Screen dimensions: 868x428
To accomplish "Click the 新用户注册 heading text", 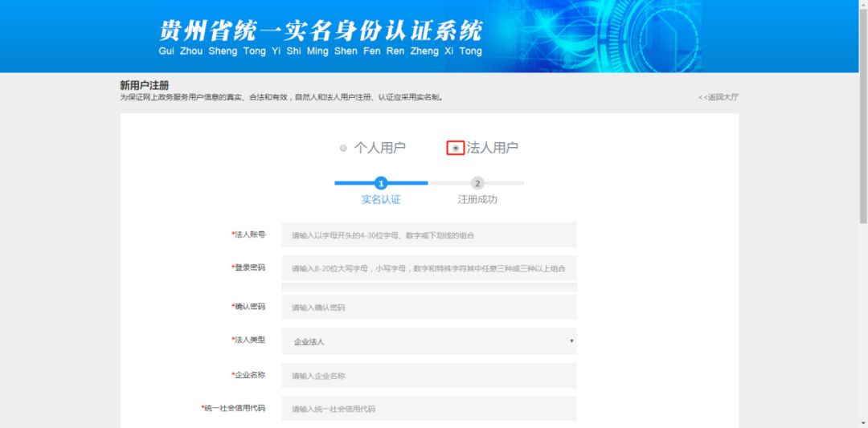I will click(145, 86).
